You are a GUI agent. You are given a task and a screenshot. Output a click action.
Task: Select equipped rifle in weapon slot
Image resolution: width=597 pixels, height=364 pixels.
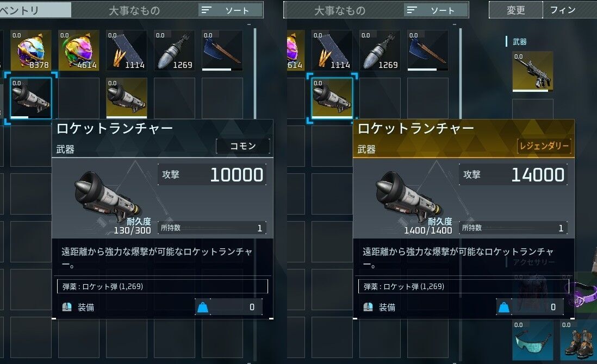point(532,72)
